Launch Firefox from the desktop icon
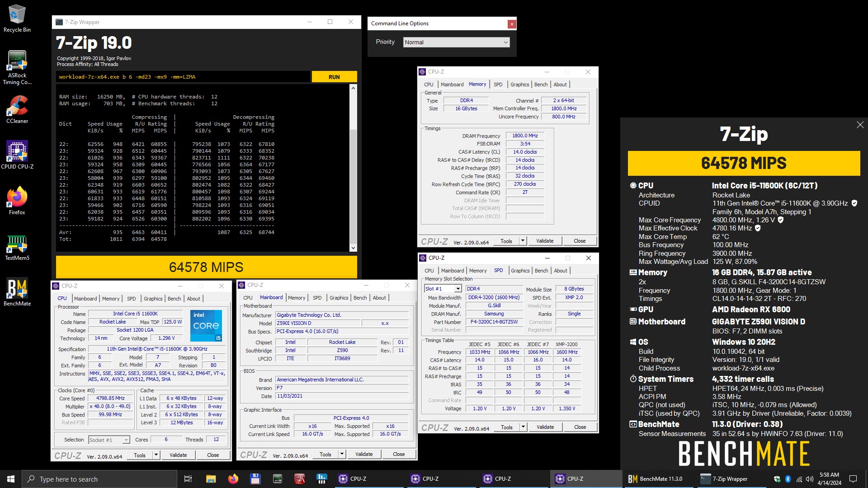Screen dimensions: 868x488 click(x=17, y=201)
